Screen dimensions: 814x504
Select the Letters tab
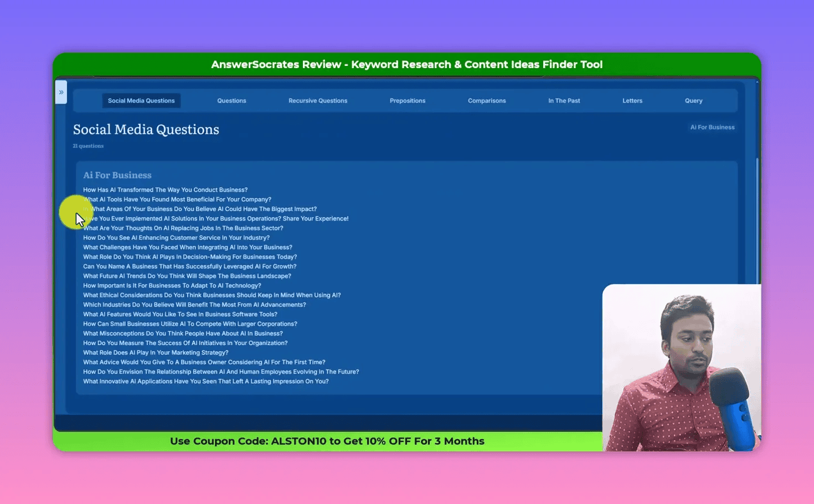coord(632,101)
